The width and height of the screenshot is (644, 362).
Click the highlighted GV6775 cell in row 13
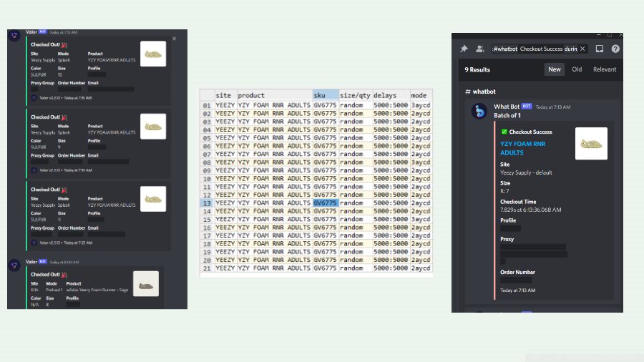(x=326, y=202)
